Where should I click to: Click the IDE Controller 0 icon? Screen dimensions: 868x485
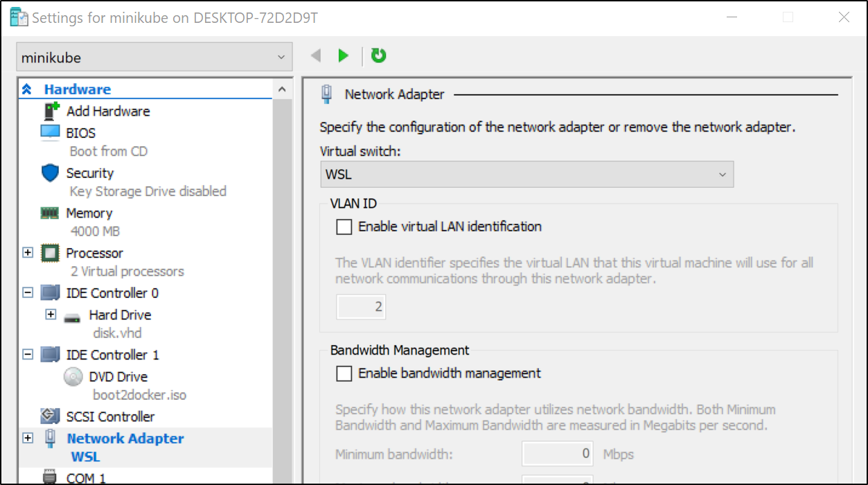point(50,293)
